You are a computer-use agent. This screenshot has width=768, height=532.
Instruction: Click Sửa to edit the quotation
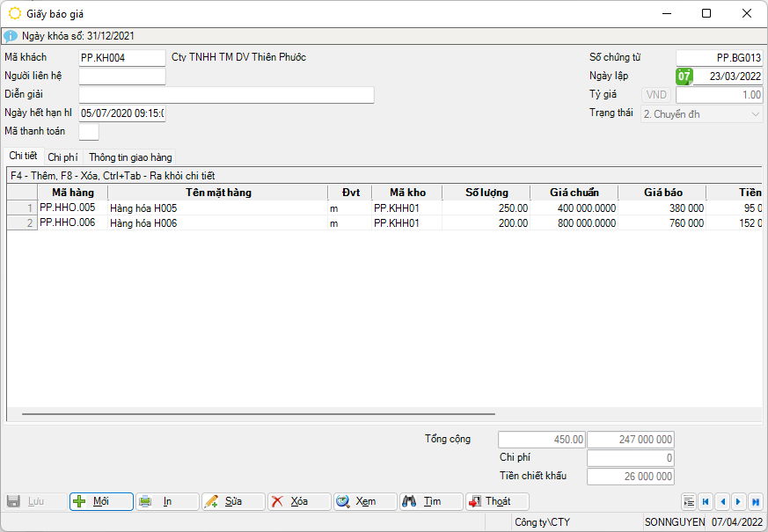point(233,501)
